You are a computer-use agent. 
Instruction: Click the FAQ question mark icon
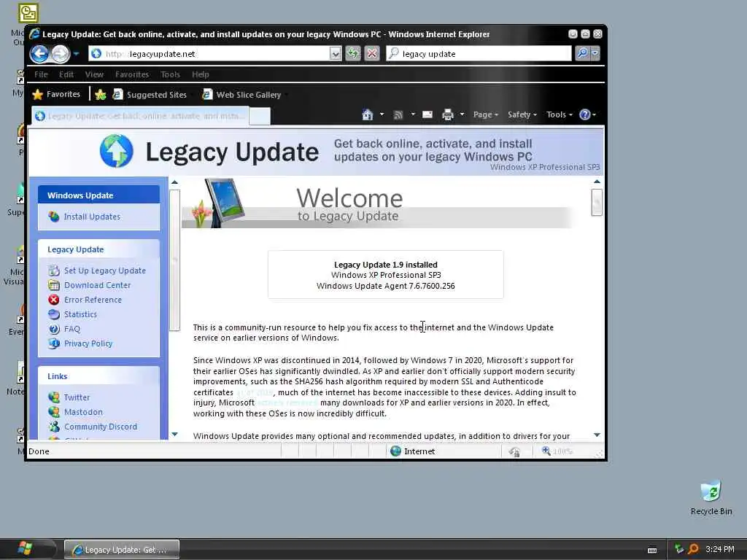click(x=54, y=329)
